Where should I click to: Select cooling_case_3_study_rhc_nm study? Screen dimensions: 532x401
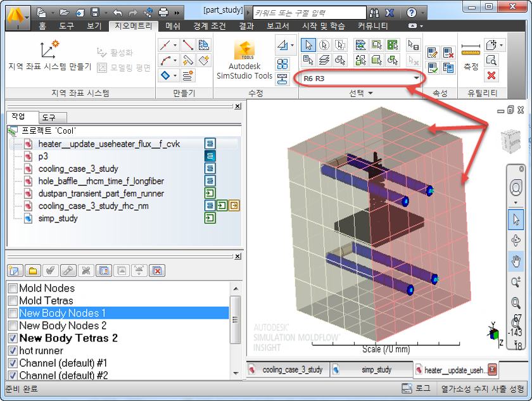pos(93,206)
